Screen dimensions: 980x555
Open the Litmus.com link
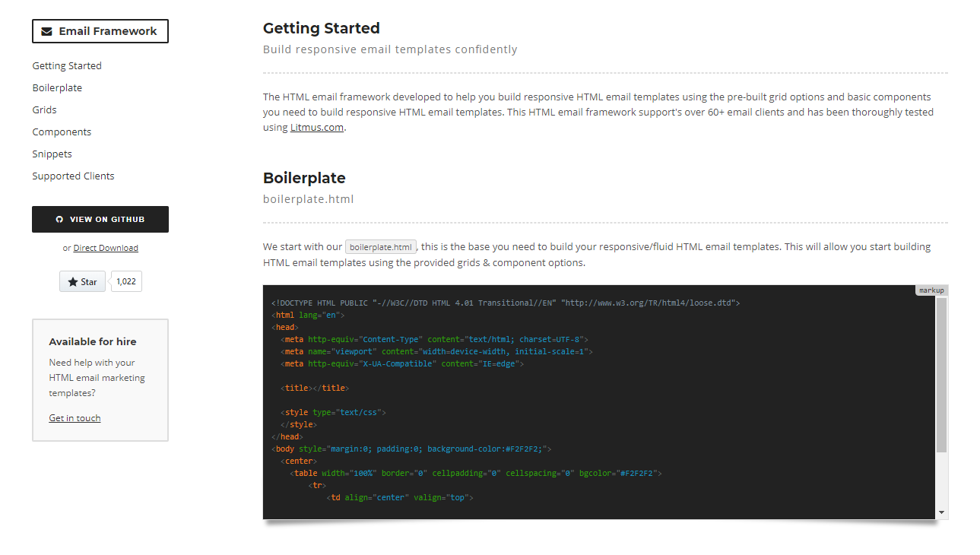[317, 127]
